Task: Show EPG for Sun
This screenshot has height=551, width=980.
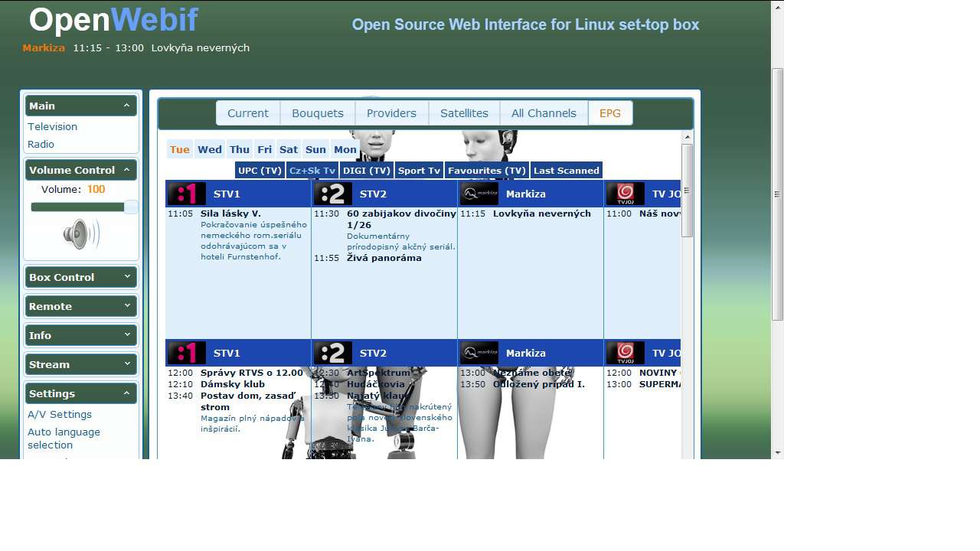Action: [x=316, y=149]
